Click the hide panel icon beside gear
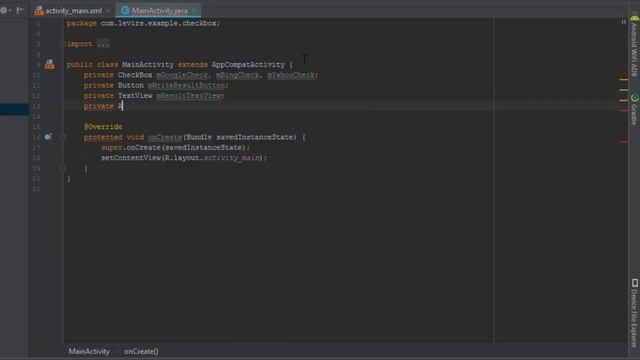Screen dimensions: 640x360 coord(20,10)
